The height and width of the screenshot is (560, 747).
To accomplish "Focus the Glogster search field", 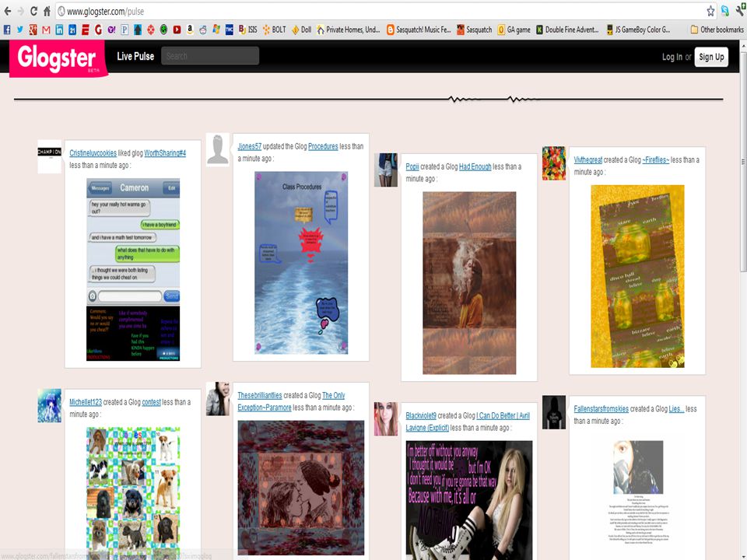I will [210, 56].
